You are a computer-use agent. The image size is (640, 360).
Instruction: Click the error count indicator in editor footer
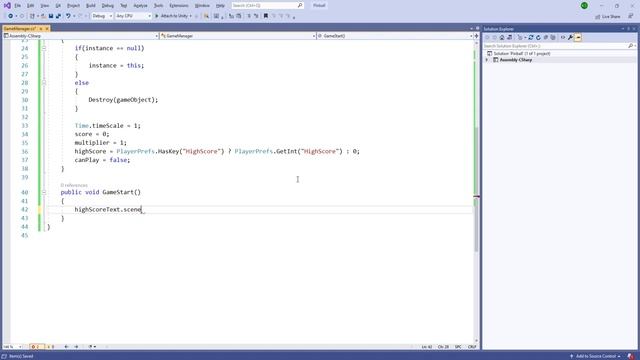37,347
